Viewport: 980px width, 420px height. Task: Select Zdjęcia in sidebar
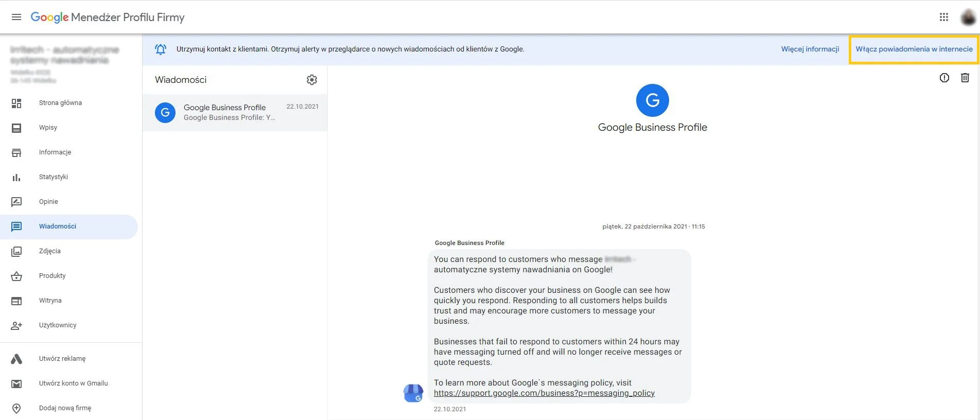50,251
